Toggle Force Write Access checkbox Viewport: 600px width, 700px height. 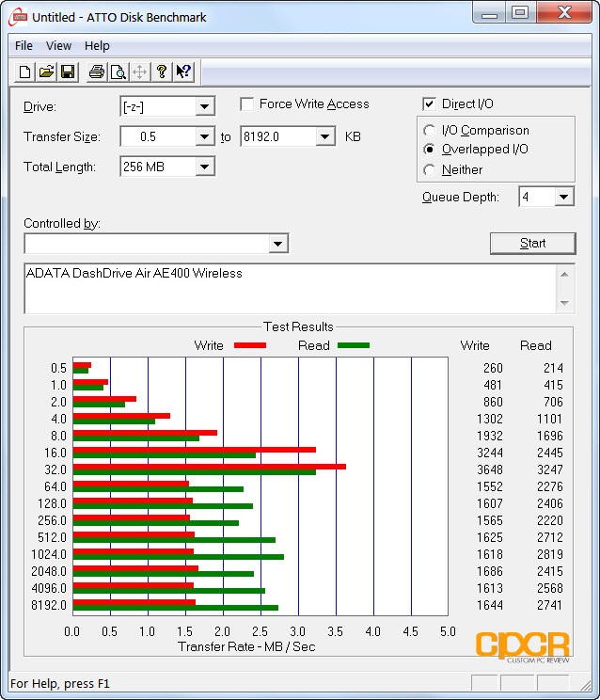point(246,104)
